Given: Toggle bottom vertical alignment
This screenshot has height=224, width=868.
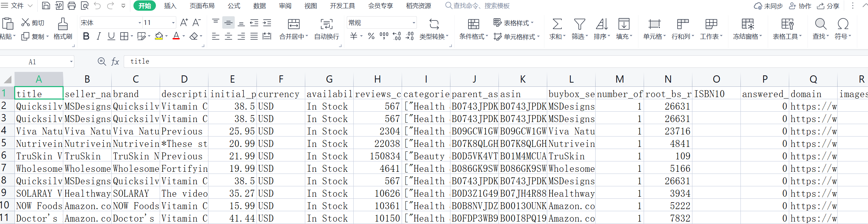Looking at the screenshot, I should (x=241, y=23).
